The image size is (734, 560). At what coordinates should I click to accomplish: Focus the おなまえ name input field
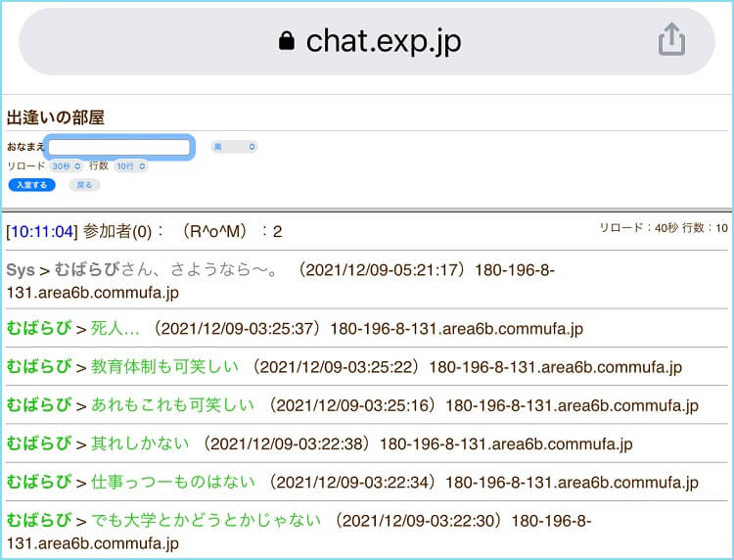(x=119, y=147)
